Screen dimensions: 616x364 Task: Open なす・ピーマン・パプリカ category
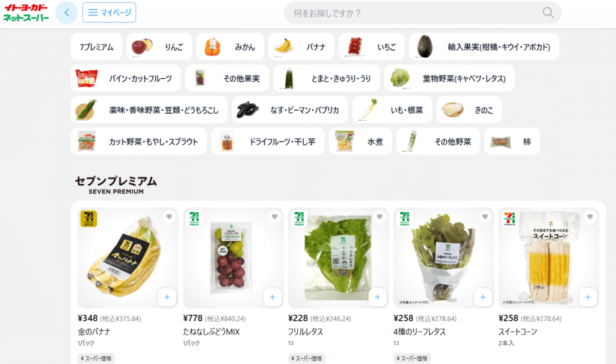(290, 110)
